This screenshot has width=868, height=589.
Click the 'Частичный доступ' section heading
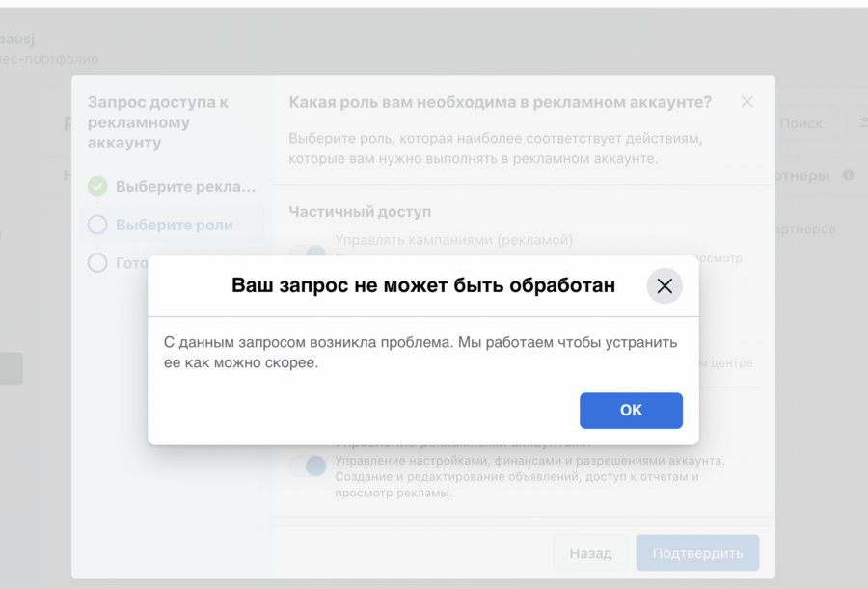(x=360, y=211)
